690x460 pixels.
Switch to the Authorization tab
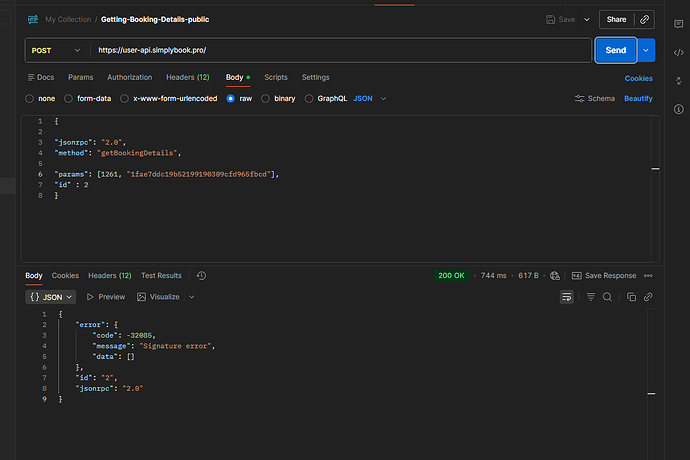129,77
